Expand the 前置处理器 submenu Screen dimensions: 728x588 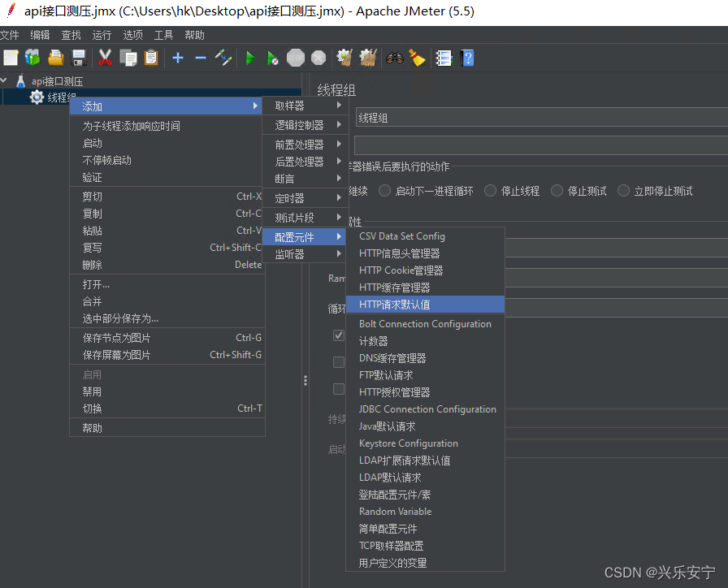305,145
